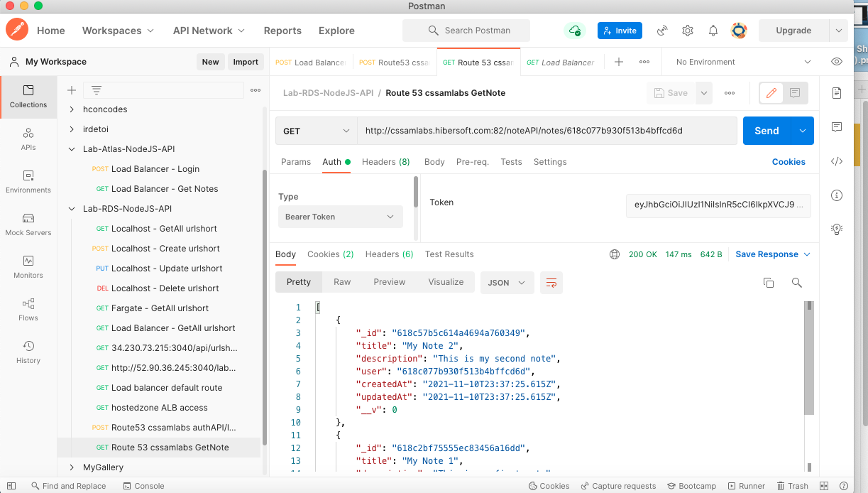The image size is (868, 493).
Task: Open Localhost - Create urlshort request
Action: point(165,249)
